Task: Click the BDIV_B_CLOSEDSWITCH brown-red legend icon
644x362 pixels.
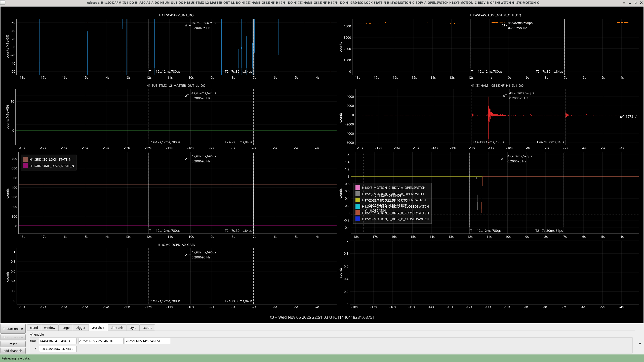Action: 358,213
